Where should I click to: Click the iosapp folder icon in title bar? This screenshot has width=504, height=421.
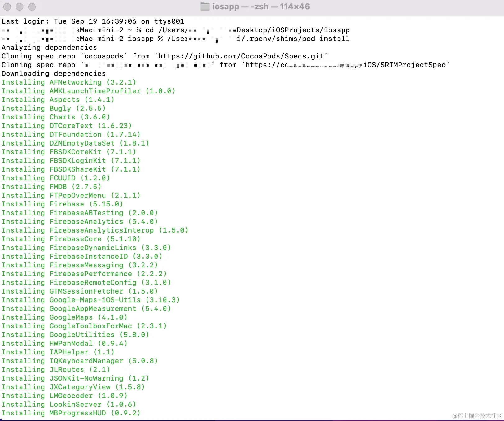pos(205,7)
